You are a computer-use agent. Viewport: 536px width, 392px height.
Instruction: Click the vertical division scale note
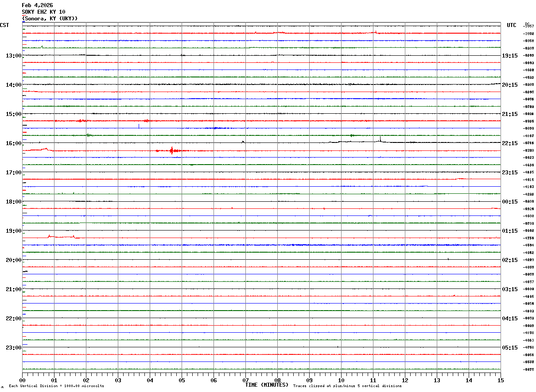click(56, 386)
